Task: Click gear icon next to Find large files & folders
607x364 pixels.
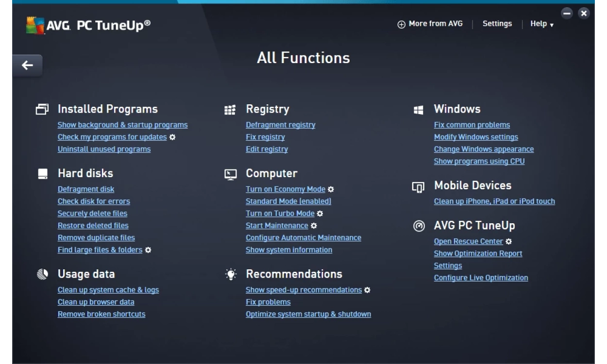Action: coord(148,250)
